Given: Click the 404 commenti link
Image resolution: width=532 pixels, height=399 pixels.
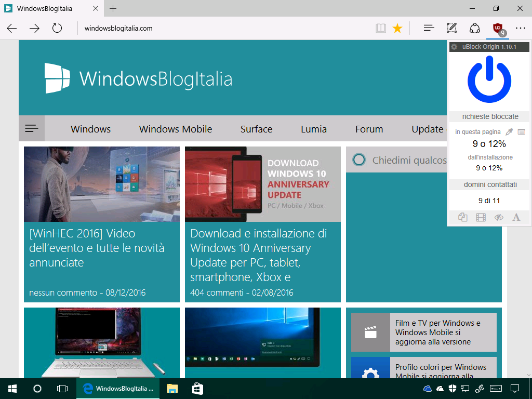Looking at the screenshot, I should point(217,292).
